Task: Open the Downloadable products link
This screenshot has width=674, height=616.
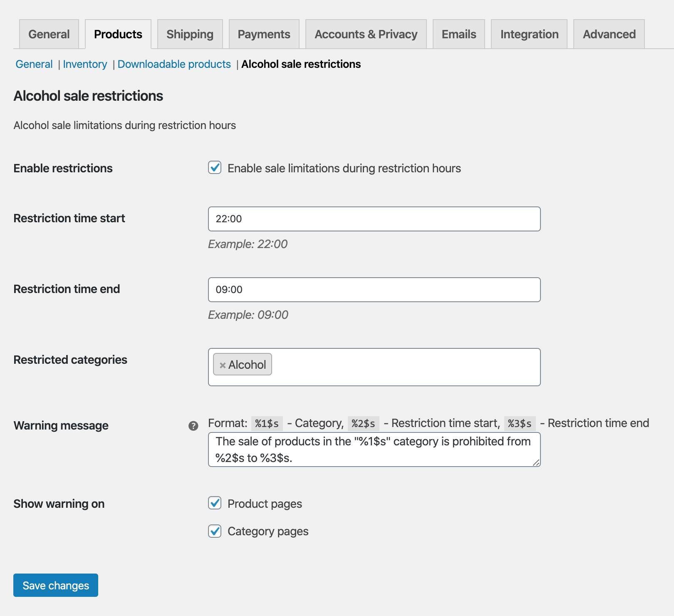Action: (x=174, y=64)
